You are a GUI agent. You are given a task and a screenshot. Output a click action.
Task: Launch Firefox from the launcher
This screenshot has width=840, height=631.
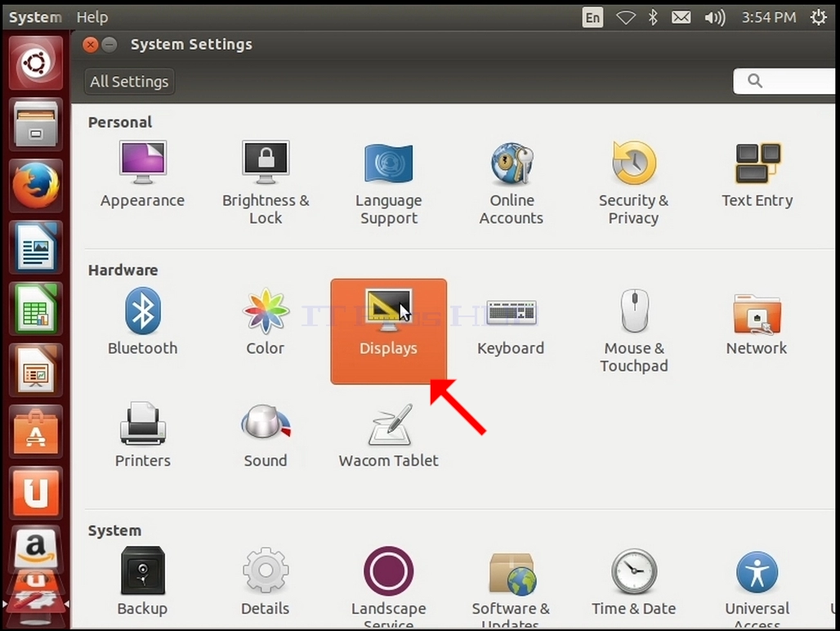pyautogui.click(x=36, y=186)
